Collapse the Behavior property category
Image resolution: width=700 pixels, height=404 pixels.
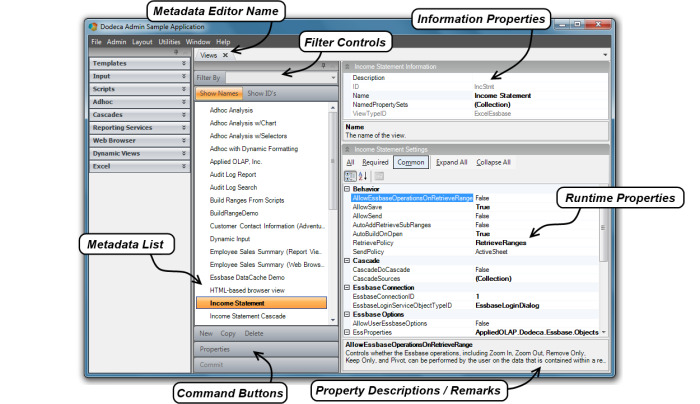click(347, 189)
